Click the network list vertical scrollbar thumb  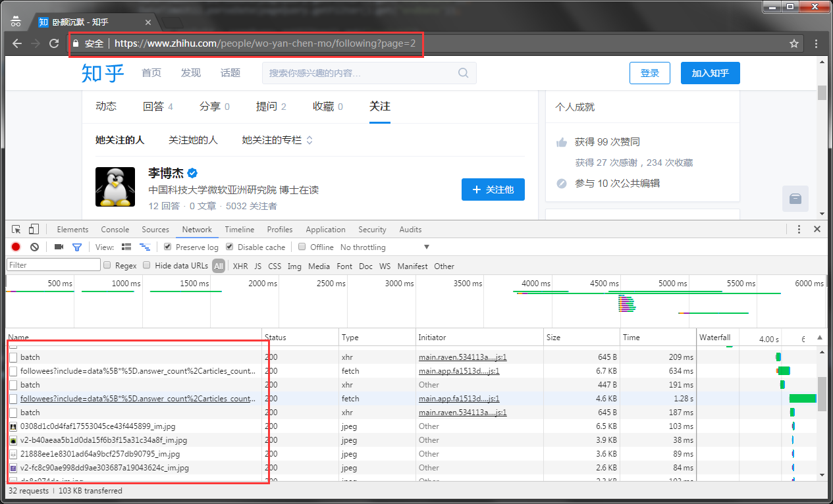click(822, 394)
